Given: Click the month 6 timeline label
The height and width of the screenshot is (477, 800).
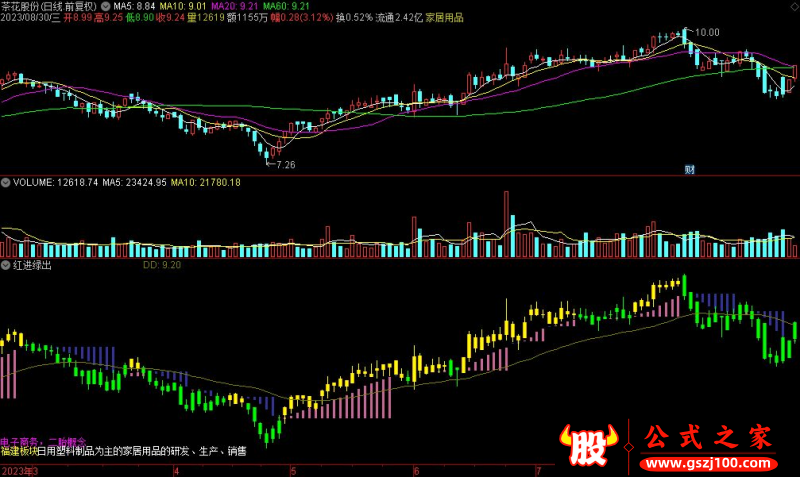Looking at the screenshot, I should (x=417, y=471).
